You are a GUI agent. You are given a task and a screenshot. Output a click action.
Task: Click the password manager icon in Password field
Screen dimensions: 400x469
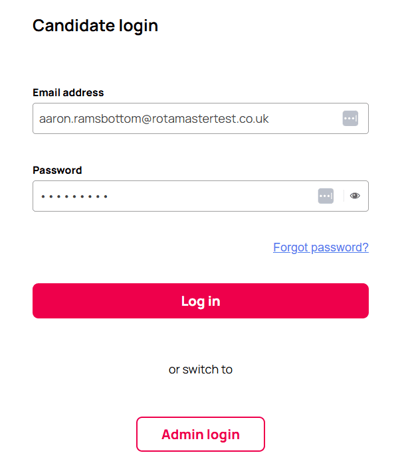[x=326, y=196]
